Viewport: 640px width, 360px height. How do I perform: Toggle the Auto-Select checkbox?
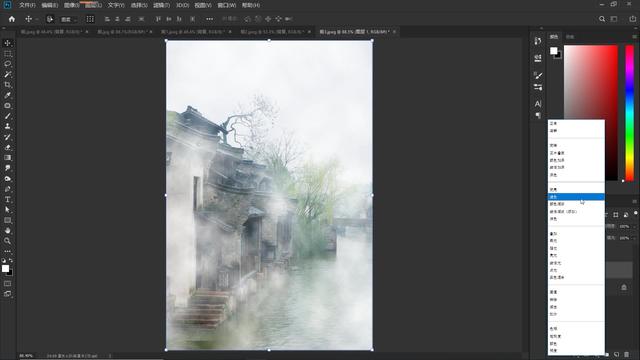pos(50,19)
